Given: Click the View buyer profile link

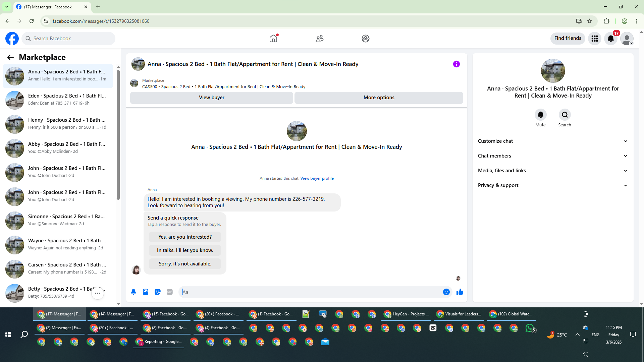Looking at the screenshot, I should [x=317, y=178].
